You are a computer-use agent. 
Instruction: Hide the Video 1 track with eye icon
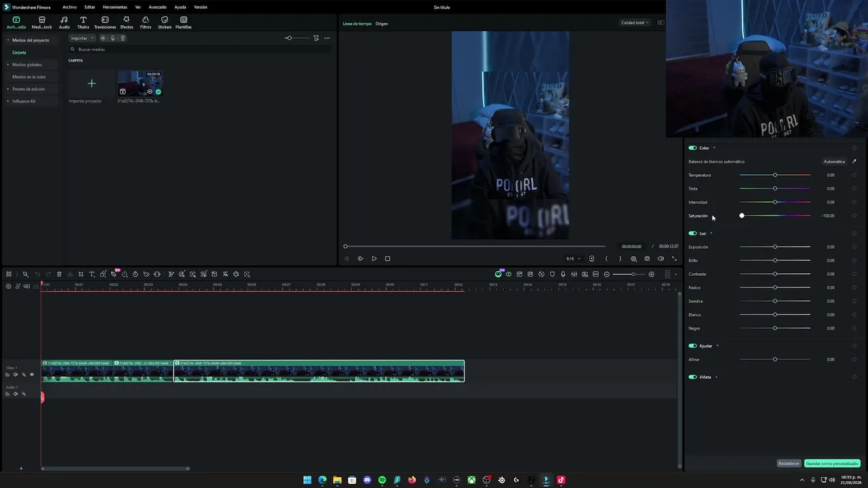(x=31, y=374)
